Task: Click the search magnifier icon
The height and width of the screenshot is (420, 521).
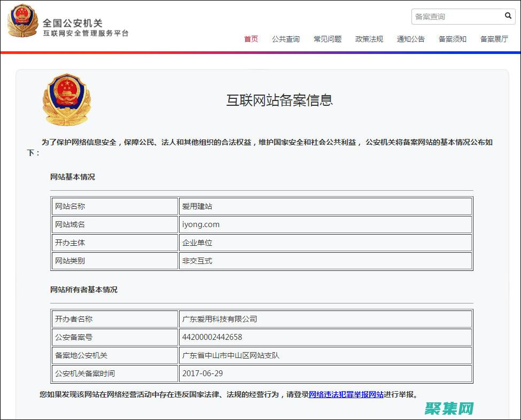Action: pos(508,16)
